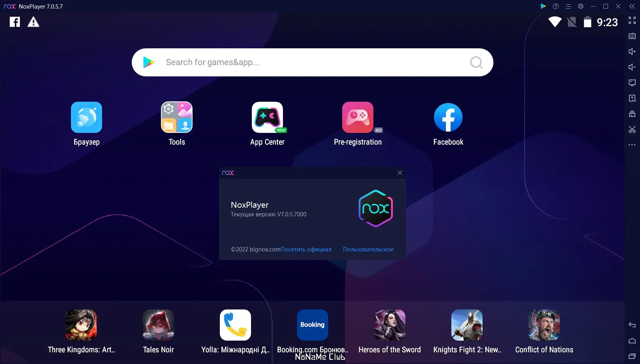Click the Play Store icon in title bar

[x=543, y=6]
